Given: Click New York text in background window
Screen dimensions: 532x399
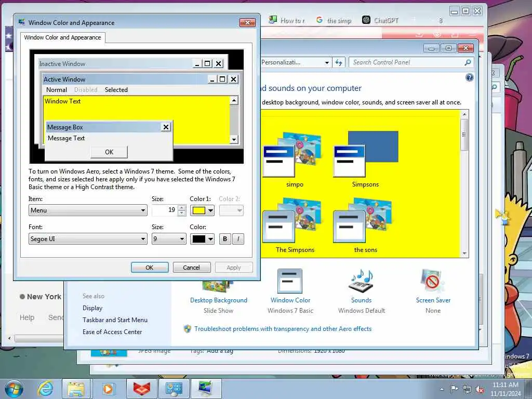Looking at the screenshot, I should coord(44,297).
